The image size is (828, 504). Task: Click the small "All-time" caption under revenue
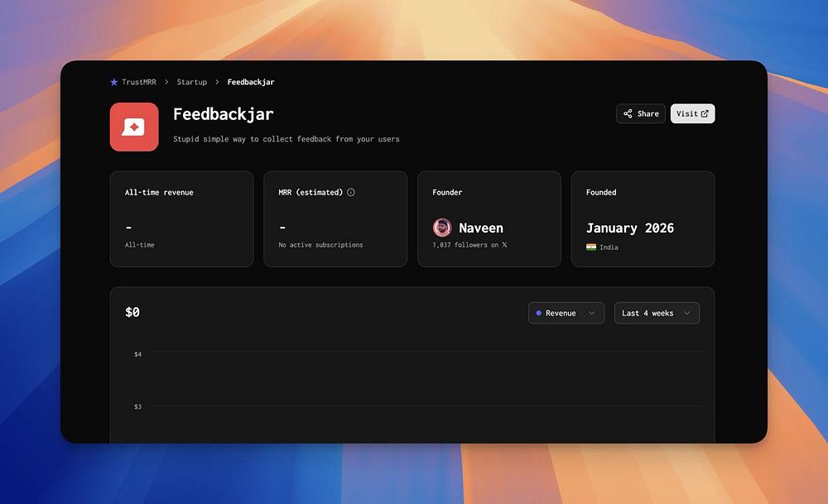(139, 245)
